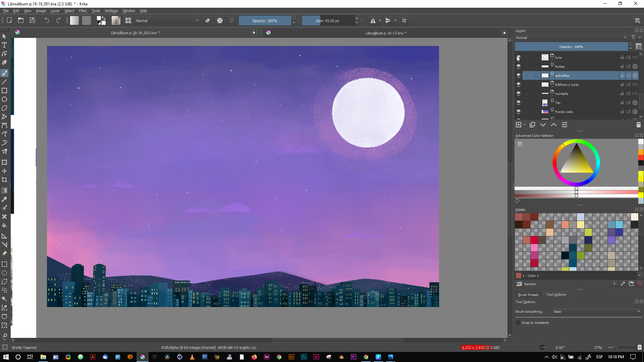Select the Rectangular Selection tool
Viewport: 644px width, 362px height.
click(4, 264)
